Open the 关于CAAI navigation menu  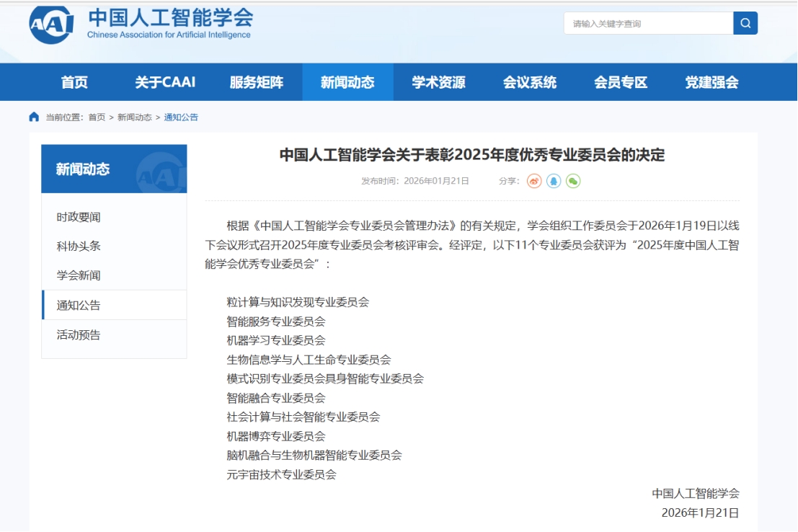point(165,82)
